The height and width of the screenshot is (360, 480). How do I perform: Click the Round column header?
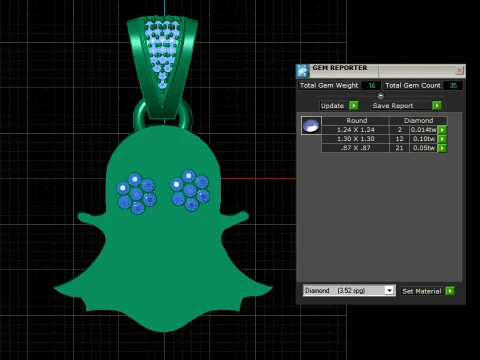(x=356, y=121)
